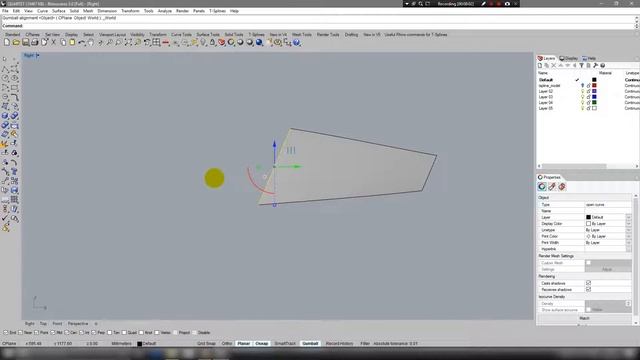Click the blue Render sphere icon

tap(259, 42)
